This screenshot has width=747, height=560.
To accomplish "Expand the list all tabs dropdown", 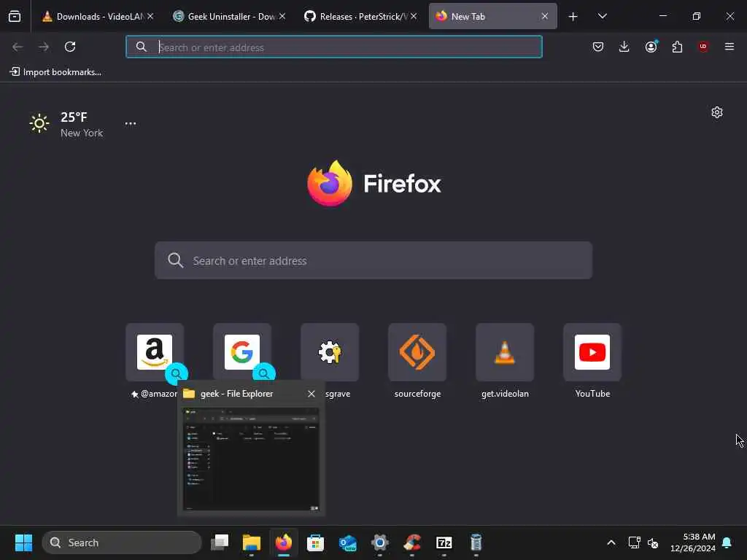I will 602,16.
